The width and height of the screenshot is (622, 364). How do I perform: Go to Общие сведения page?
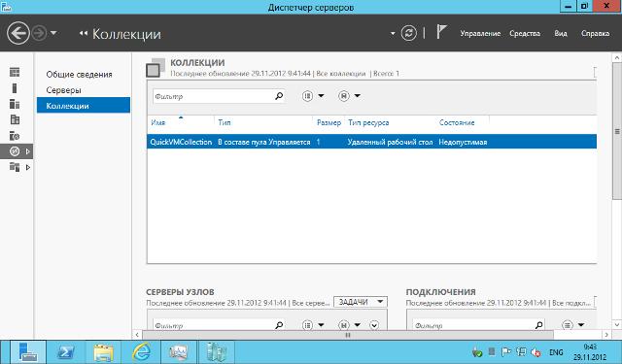[79, 74]
